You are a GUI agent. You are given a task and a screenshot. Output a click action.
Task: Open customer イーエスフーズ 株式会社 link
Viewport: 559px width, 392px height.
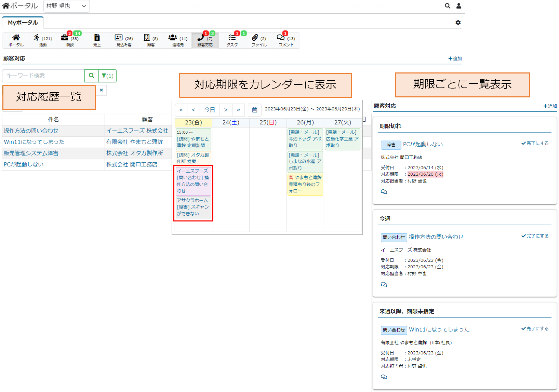(x=137, y=131)
